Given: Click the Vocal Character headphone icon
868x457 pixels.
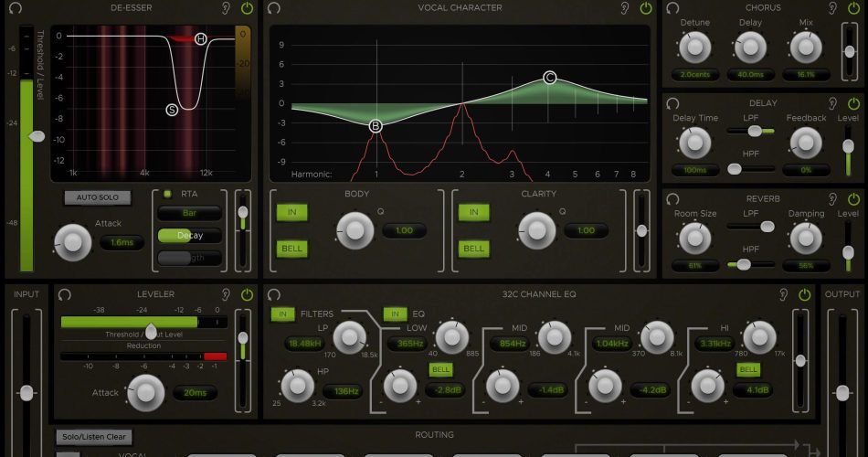Looking at the screenshot, I should point(275,8).
